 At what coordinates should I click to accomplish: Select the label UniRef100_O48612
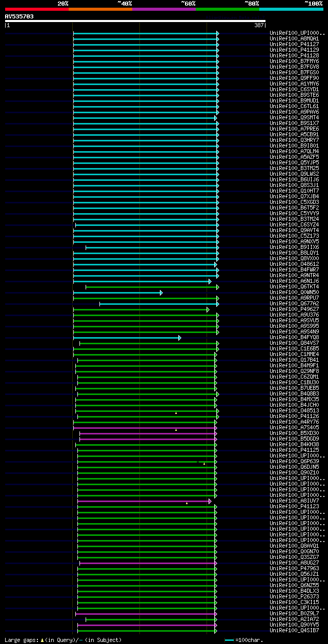294,264
